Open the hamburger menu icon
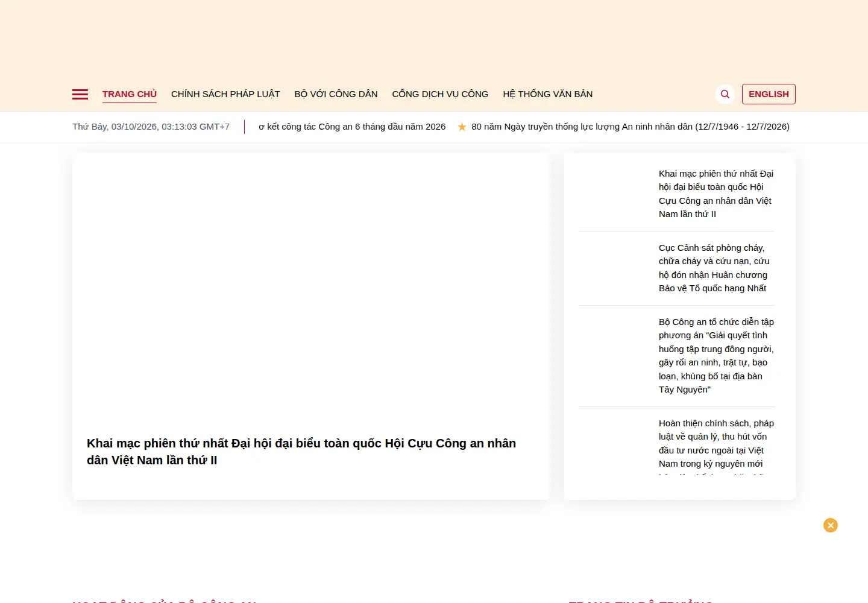This screenshot has width=868, height=603. tap(80, 94)
